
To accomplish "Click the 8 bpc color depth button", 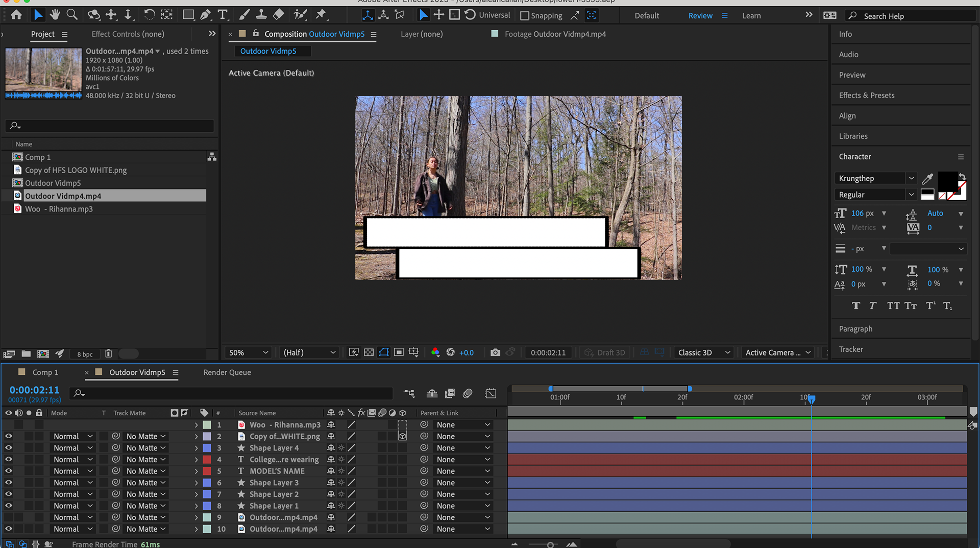I will pos(85,354).
